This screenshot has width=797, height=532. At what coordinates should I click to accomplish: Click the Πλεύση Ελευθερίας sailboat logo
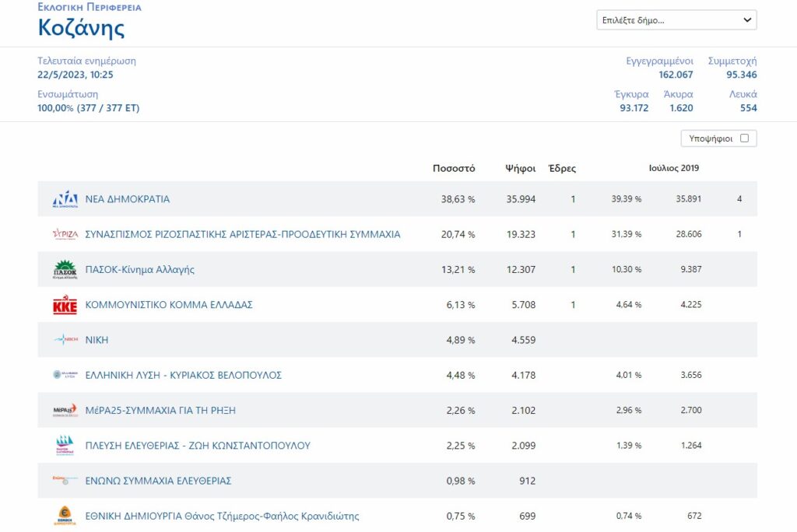click(x=65, y=446)
